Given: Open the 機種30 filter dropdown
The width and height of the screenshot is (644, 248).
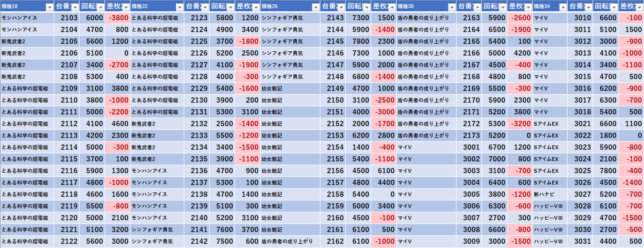Looking at the screenshot, I should (452, 7).
